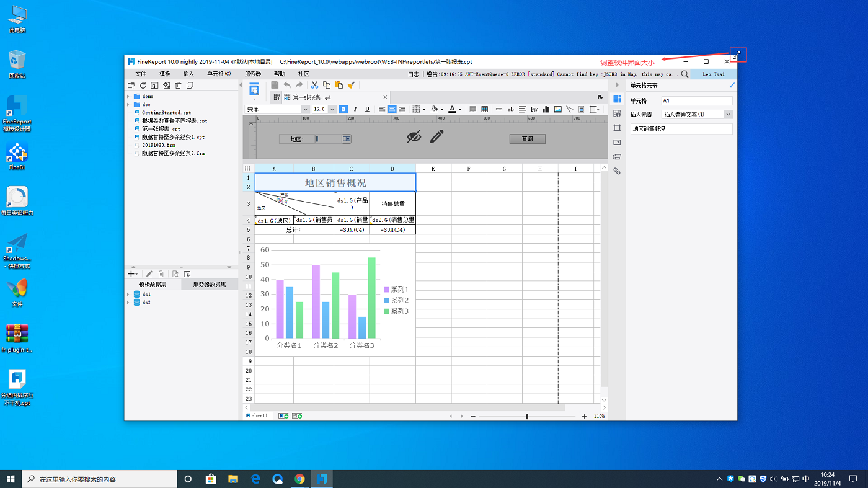Close the 第一张报表.cpt tab

click(385, 97)
